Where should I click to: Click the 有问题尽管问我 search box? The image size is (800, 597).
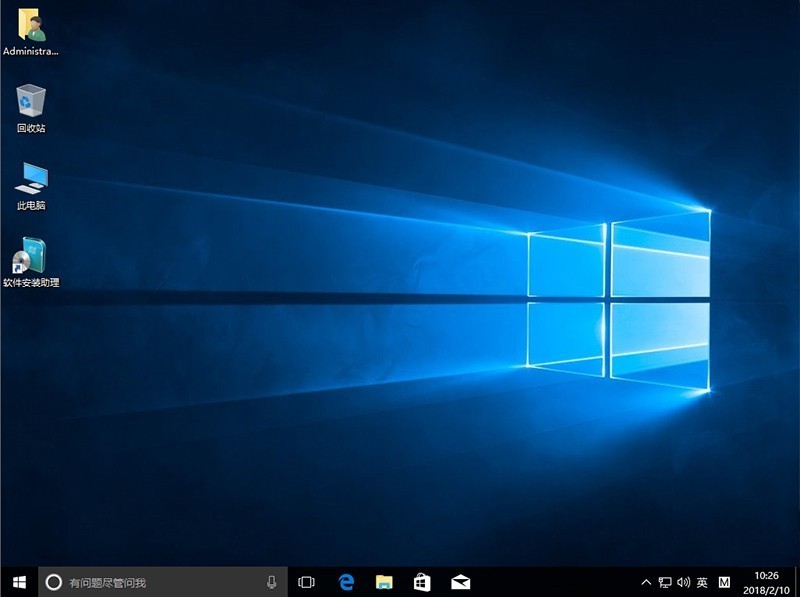click(150, 581)
